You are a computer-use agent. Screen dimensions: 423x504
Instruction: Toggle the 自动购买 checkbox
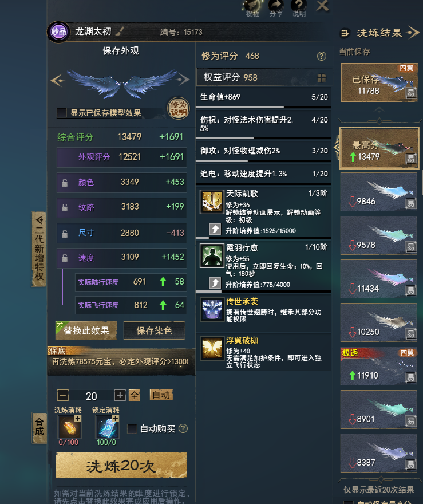[132, 428]
